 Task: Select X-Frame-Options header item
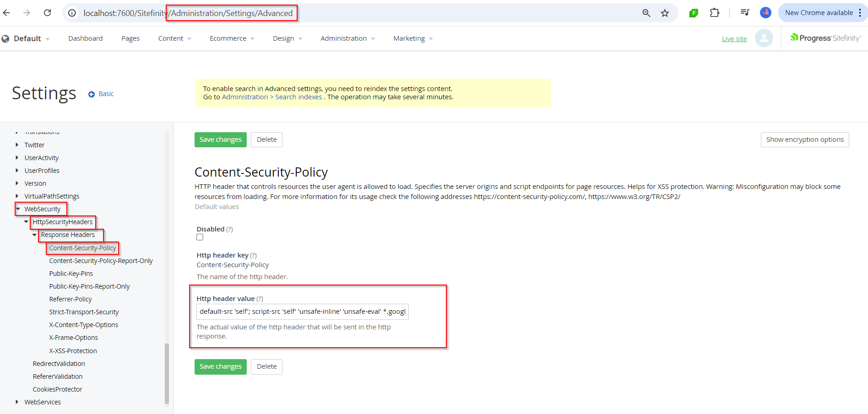point(74,338)
